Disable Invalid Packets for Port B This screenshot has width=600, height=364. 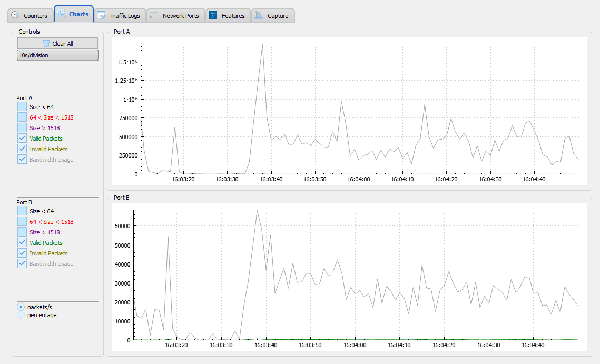pos(22,253)
